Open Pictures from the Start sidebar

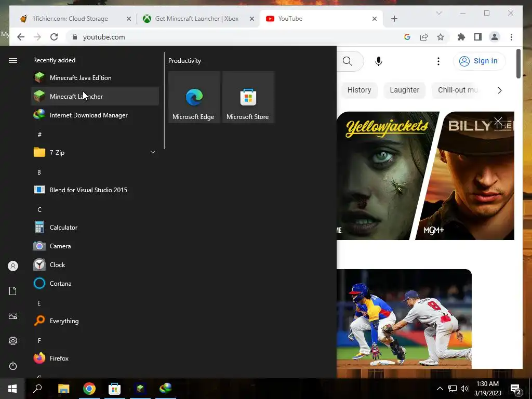point(13,316)
